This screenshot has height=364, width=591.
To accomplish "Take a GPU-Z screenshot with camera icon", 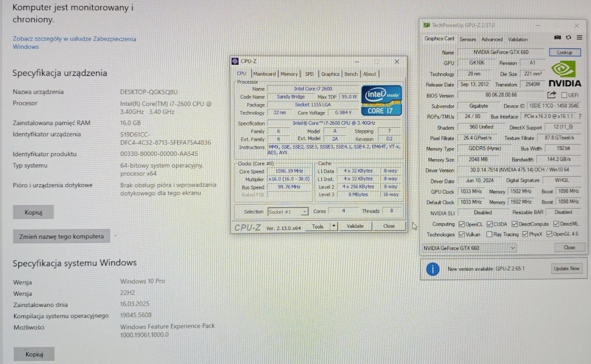I will click(558, 37).
